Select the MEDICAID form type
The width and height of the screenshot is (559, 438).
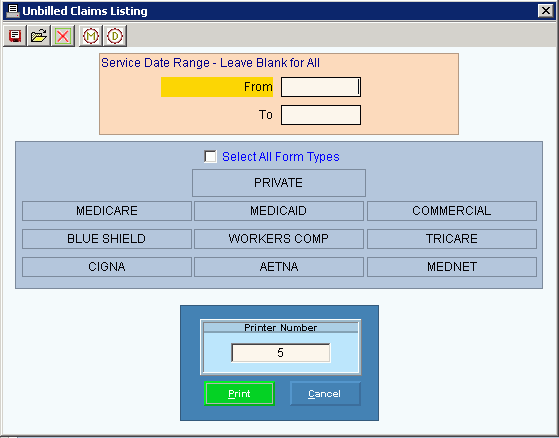point(279,211)
